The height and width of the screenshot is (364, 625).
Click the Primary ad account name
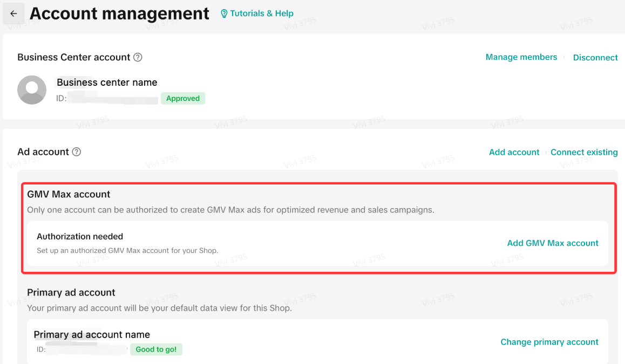tap(92, 335)
